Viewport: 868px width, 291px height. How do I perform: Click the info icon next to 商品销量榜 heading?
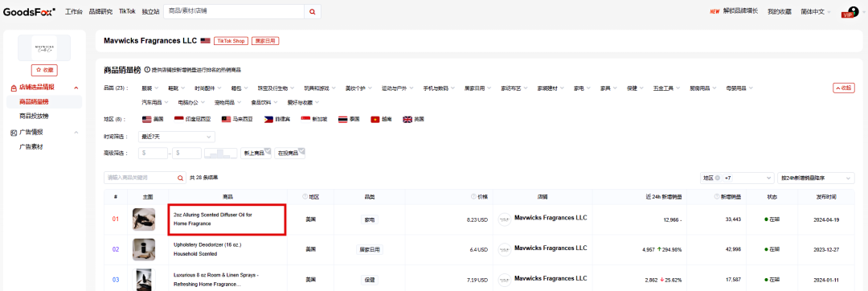(x=147, y=70)
